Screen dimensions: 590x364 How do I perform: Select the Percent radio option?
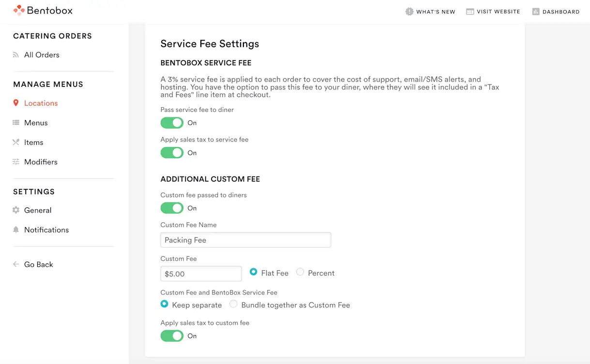point(300,272)
